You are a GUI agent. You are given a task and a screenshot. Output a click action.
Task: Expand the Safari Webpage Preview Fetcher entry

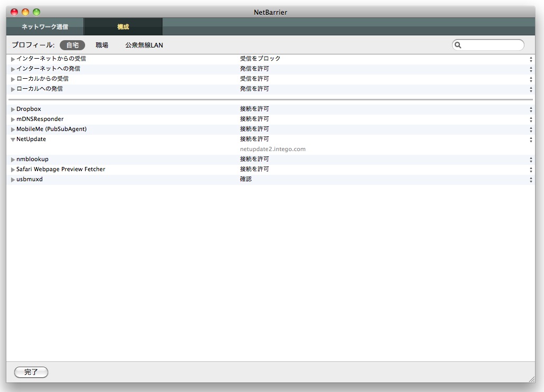[13, 170]
